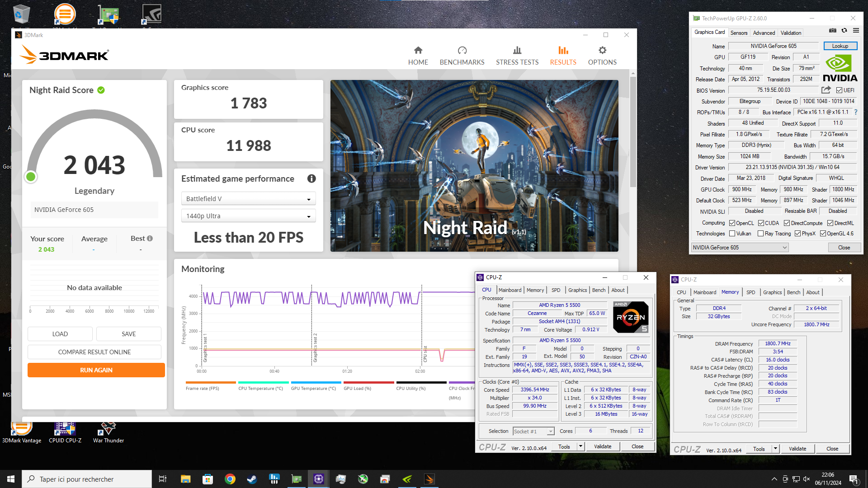Toggle the CUDA checkbox in GPU-Z
This screenshot has width=868, height=488.
coord(761,223)
